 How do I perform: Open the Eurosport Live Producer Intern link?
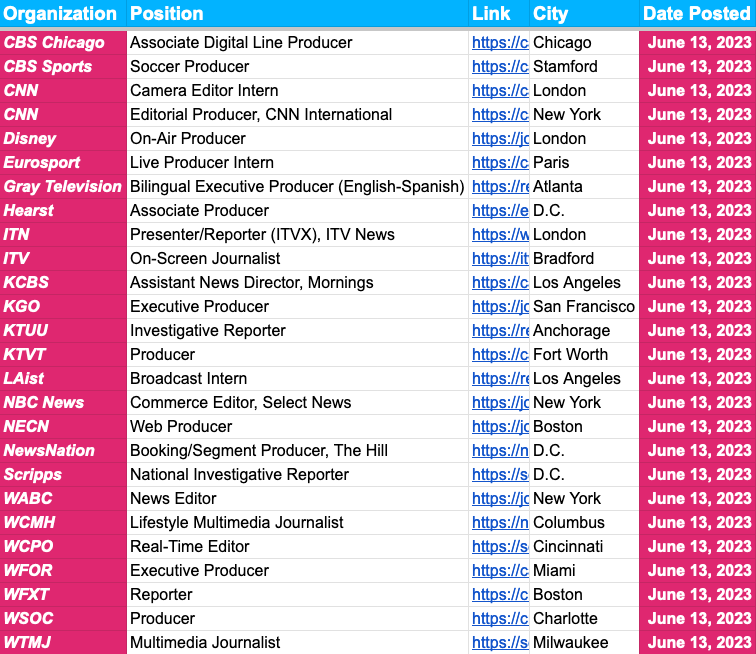tap(500, 163)
